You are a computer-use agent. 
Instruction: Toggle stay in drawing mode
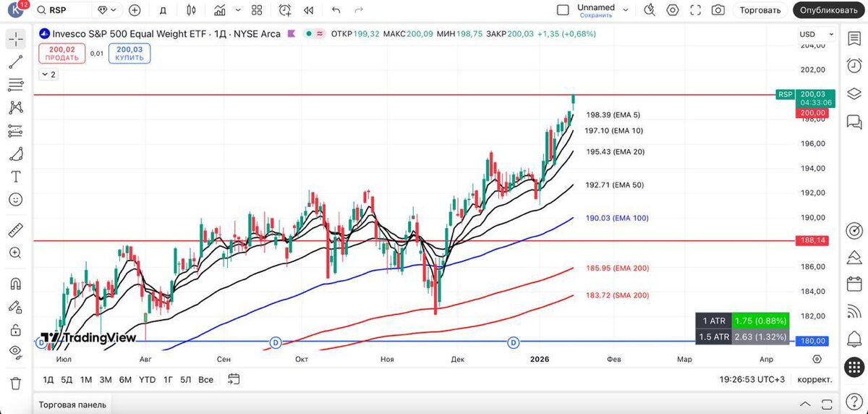[x=15, y=307]
